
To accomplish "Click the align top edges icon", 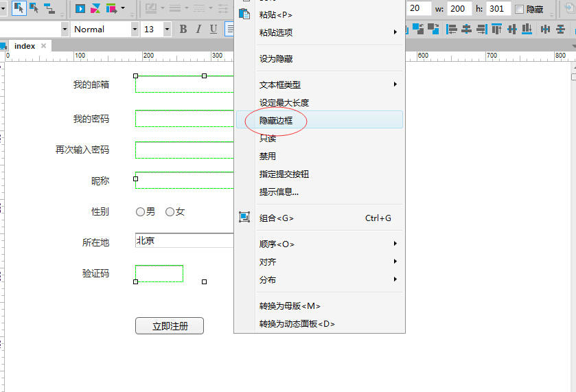I will pos(496,29).
